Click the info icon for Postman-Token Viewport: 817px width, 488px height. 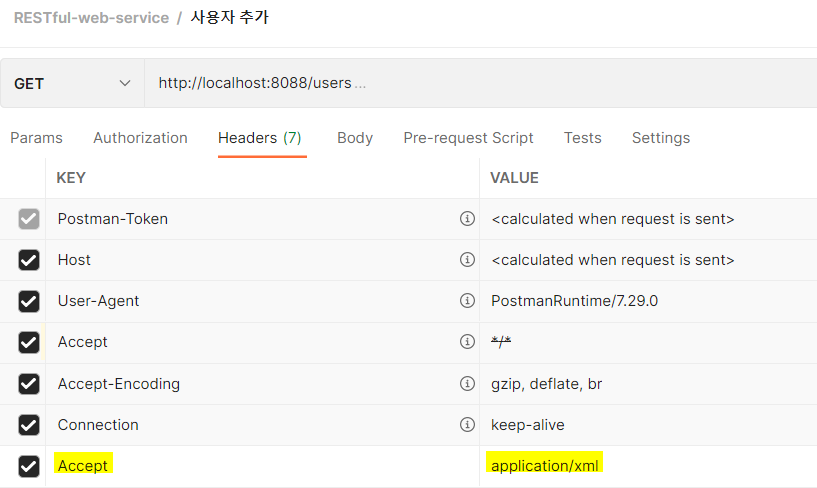467,218
